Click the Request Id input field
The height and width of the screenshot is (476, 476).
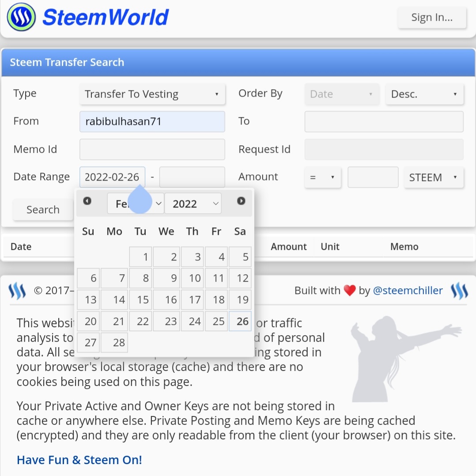pos(384,149)
